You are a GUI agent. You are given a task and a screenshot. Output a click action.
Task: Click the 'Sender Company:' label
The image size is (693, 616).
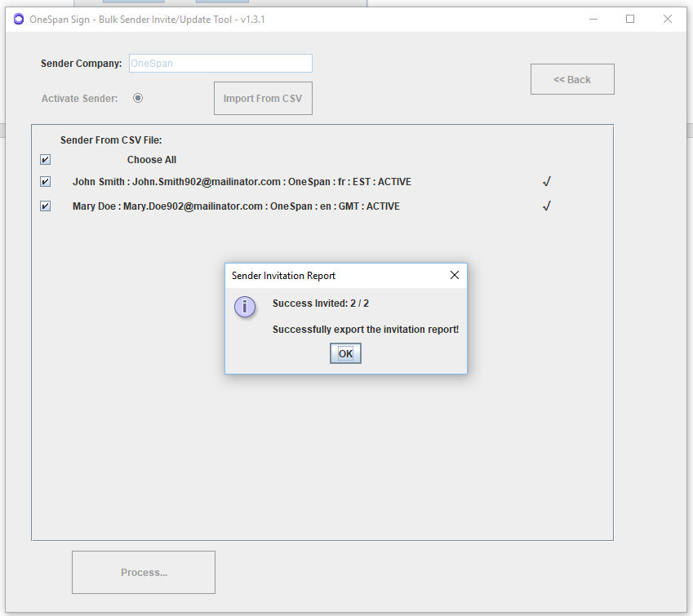click(x=82, y=63)
